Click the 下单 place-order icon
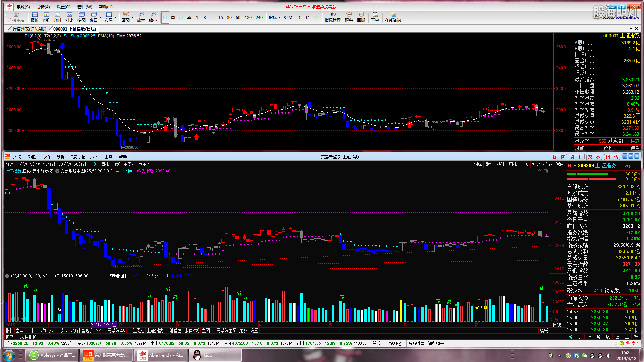The height and width of the screenshot is (362, 644). [x=375, y=17]
